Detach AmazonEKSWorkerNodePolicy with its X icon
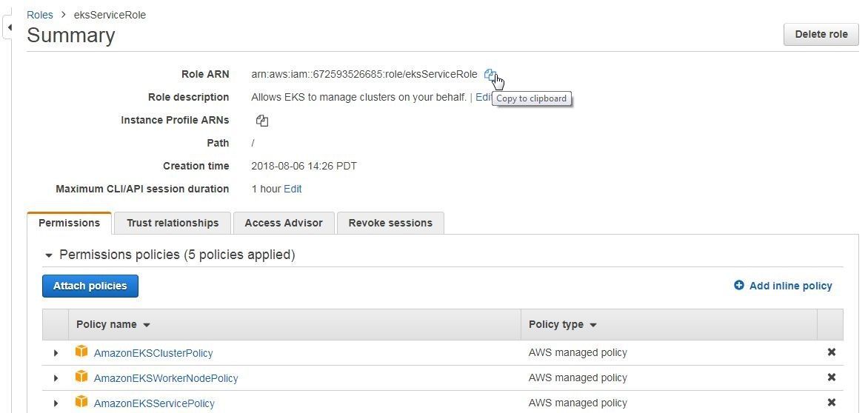The width and height of the screenshot is (868, 413). [831, 377]
